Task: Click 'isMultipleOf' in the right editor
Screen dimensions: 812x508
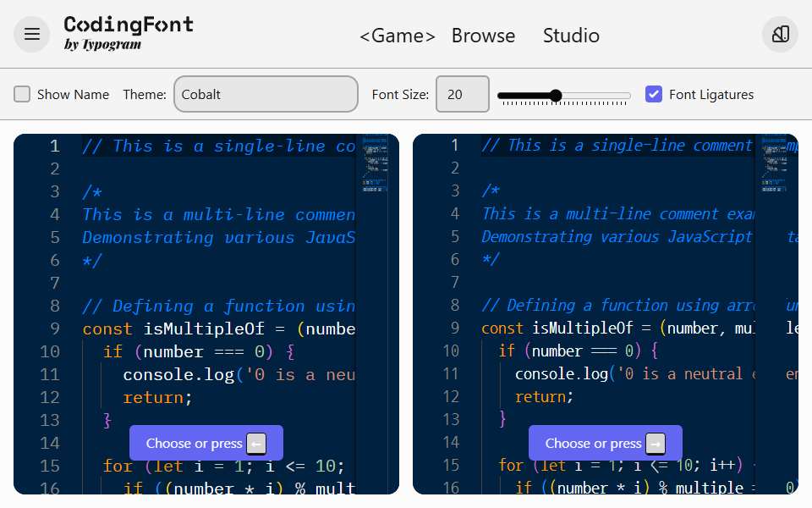Action: pos(583,328)
